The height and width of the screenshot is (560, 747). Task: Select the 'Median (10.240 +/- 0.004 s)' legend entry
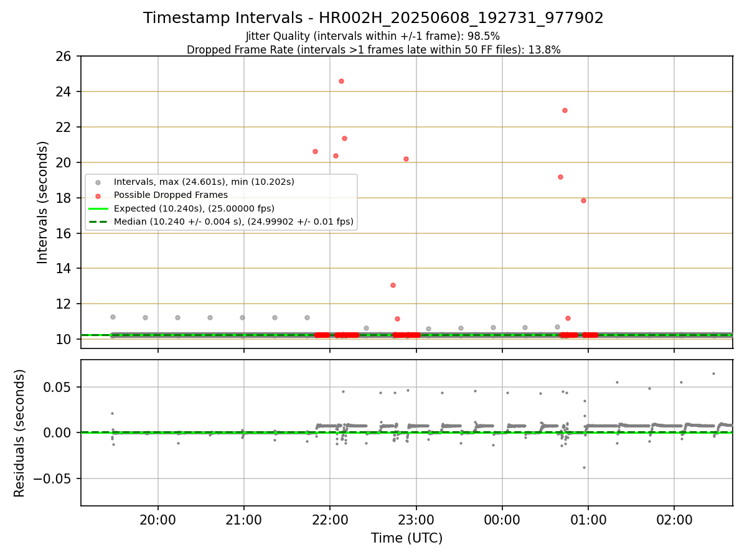pyautogui.click(x=234, y=222)
